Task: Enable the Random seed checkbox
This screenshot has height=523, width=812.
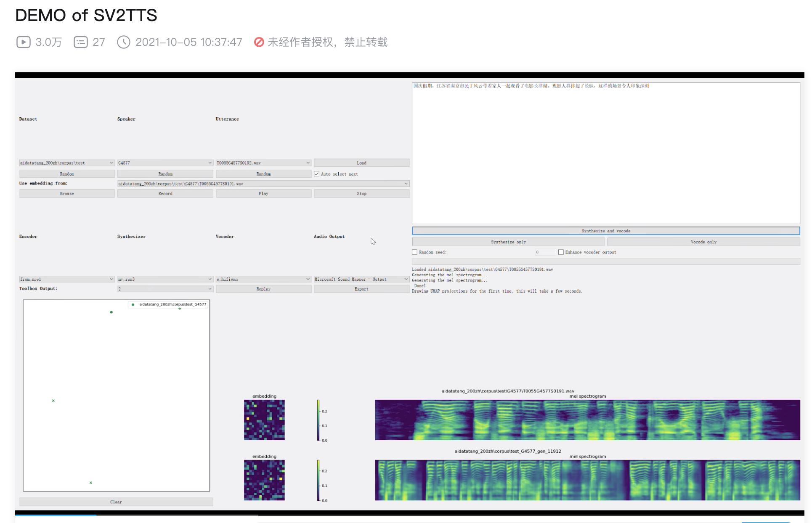Action: (x=415, y=252)
